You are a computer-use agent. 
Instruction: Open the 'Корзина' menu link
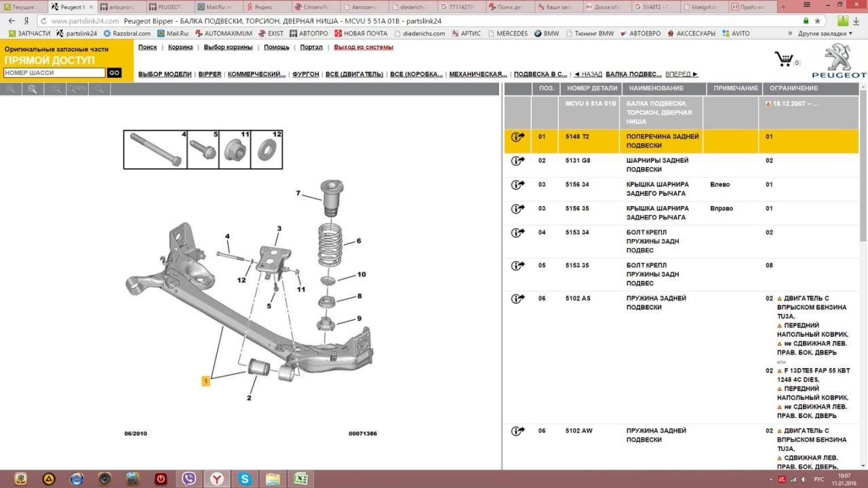tap(180, 47)
